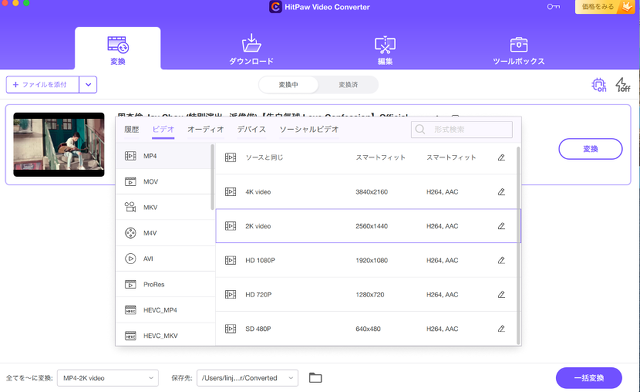Viewport: 640px width, 392px height.
Task: Click the ファイルを添付 add file button
Action: (x=42, y=85)
